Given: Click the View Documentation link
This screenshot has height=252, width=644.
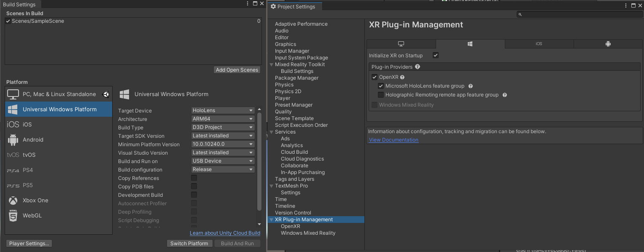Looking at the screenshot, I should coord(393,139).
